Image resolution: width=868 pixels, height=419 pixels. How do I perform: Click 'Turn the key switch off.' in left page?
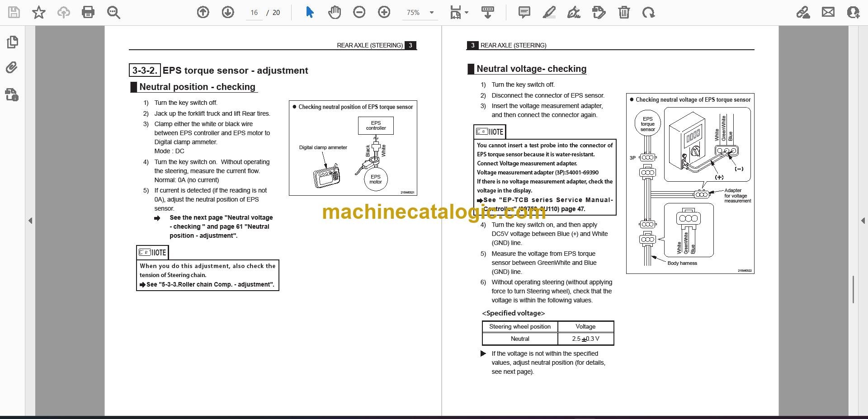[x=186, y=103]
